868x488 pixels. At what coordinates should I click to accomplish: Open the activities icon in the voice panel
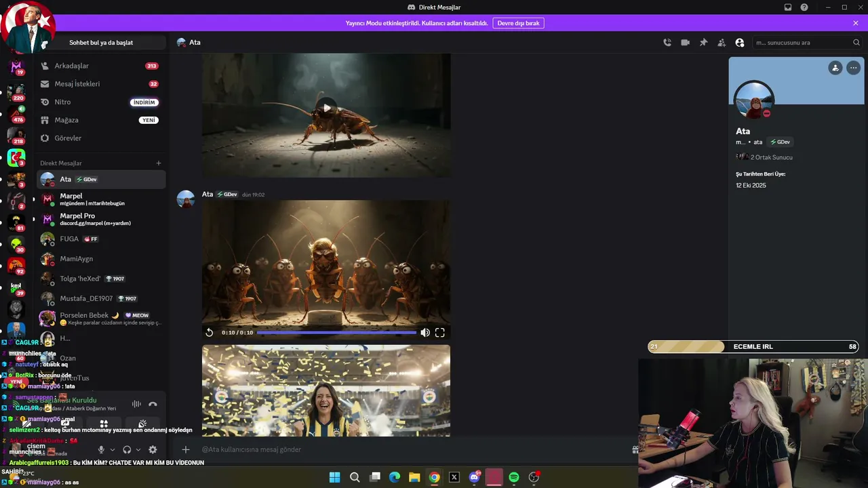click(104, 424)
